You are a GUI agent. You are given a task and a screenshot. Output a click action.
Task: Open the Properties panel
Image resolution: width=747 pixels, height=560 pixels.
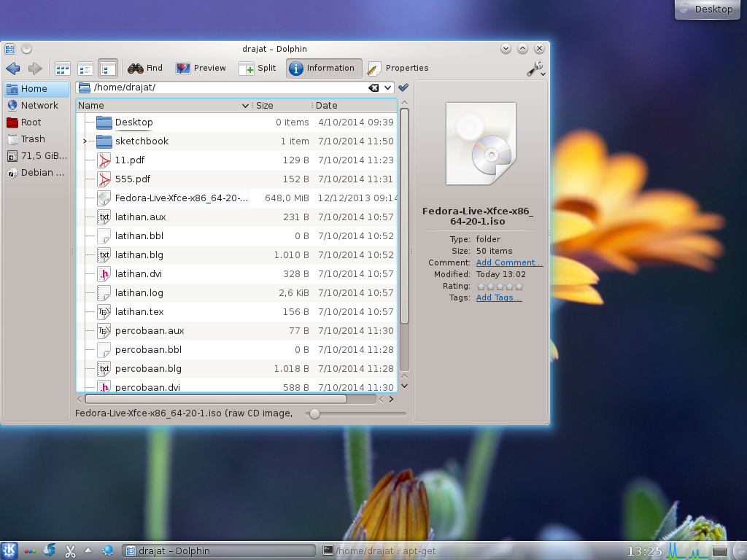(x=398, y=69)
